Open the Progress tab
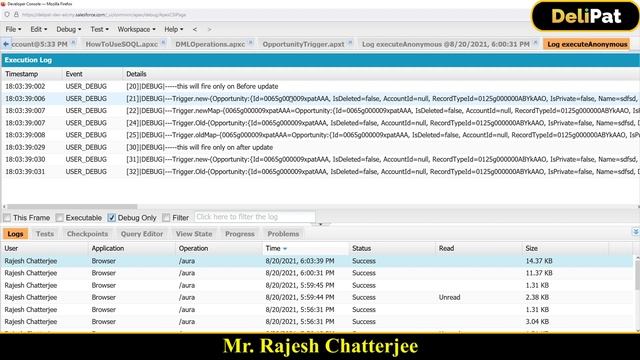 240,234
